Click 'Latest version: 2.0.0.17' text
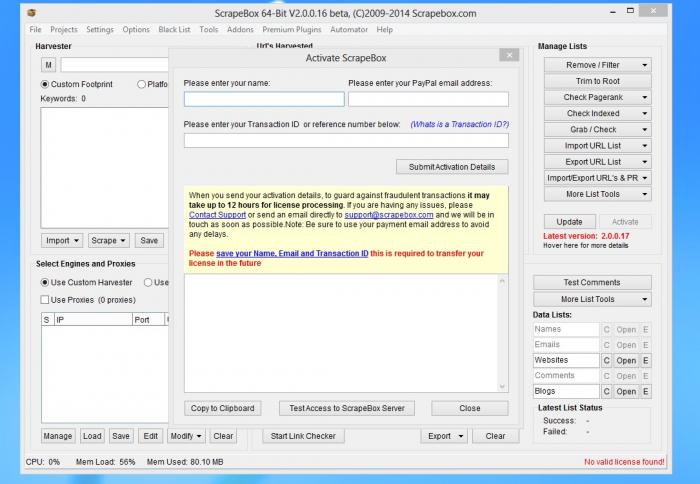The image size is (700, 484). (x=586, y=236)
